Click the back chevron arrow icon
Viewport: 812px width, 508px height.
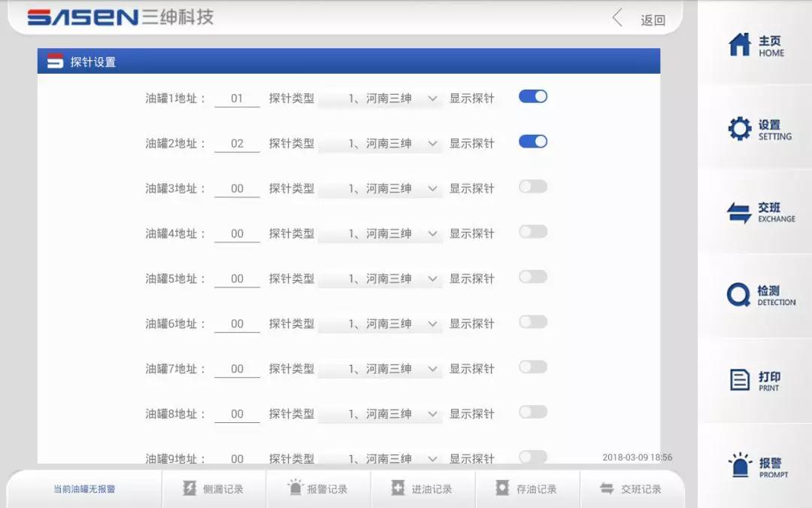coord(617,17)
